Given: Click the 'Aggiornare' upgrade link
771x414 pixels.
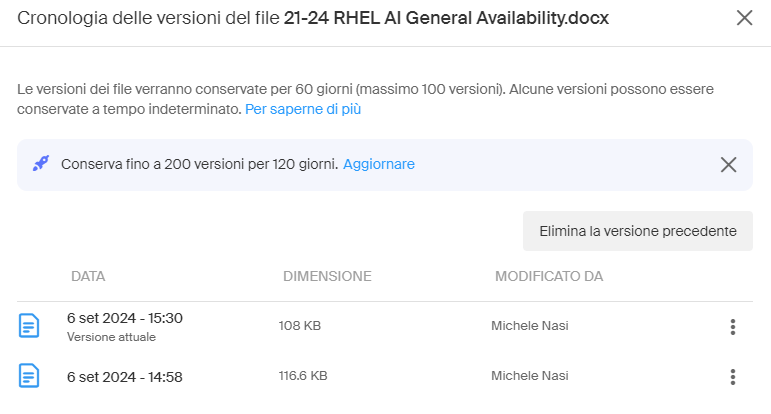Looking at the screenshot, I should (x=378, y=164).
